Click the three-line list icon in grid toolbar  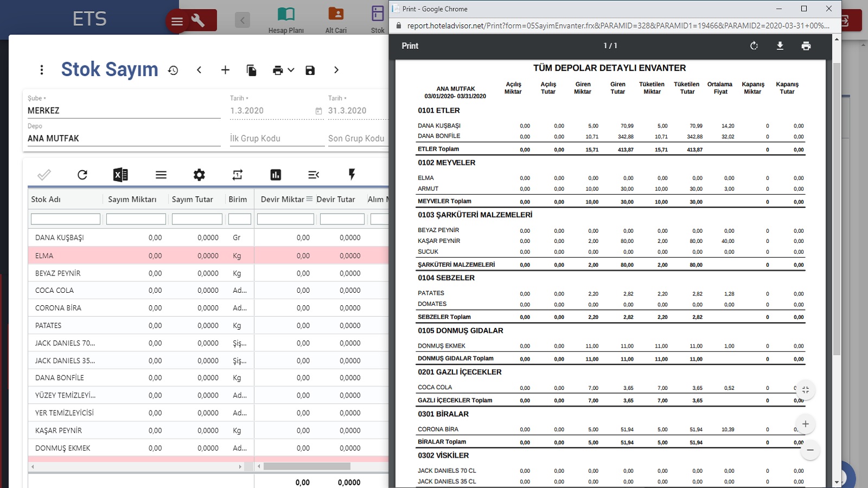[161, 175]
